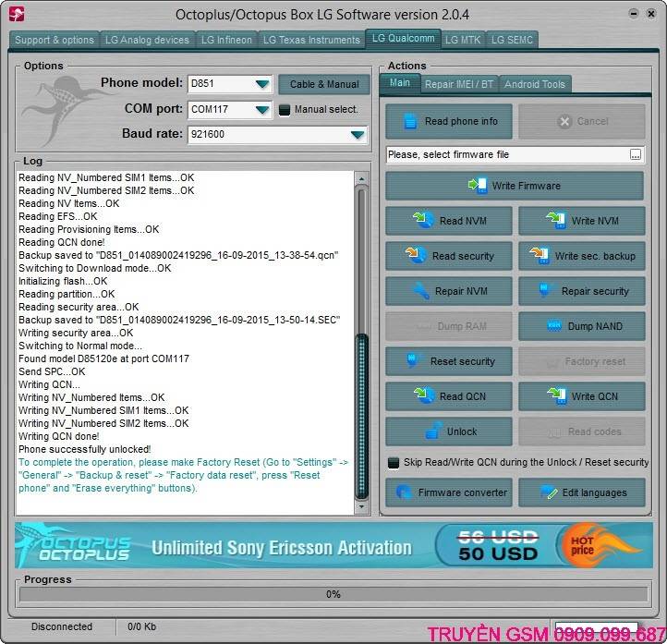Click log line "Writing QCN done!"

coord(59,436)
